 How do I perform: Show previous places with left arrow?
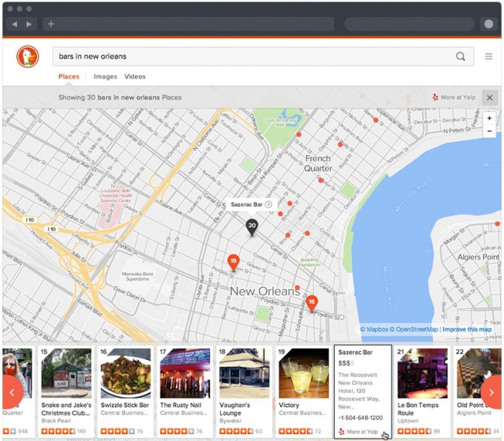[x=12, y=392]
